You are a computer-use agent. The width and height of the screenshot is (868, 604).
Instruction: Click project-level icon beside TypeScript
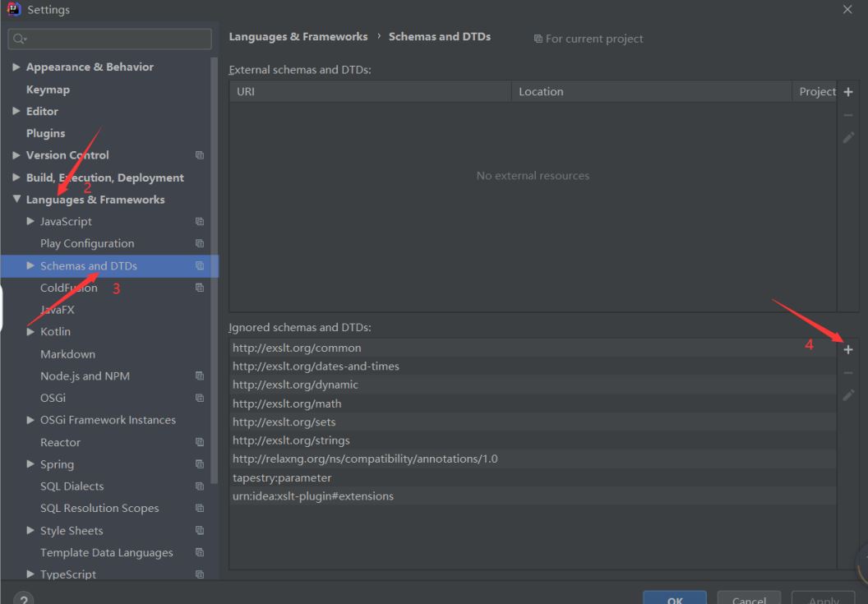[199, 574]
